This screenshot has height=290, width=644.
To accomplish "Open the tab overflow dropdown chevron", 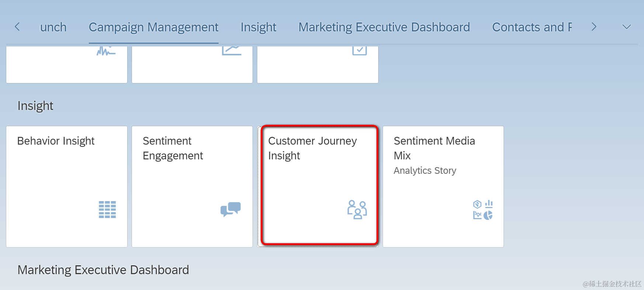I will tap(626, 27).
